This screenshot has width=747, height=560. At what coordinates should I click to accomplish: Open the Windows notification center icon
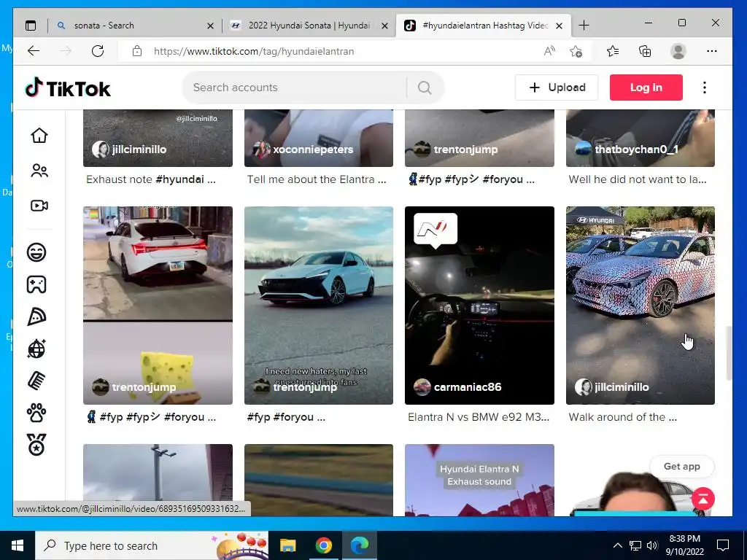[723, 545]
